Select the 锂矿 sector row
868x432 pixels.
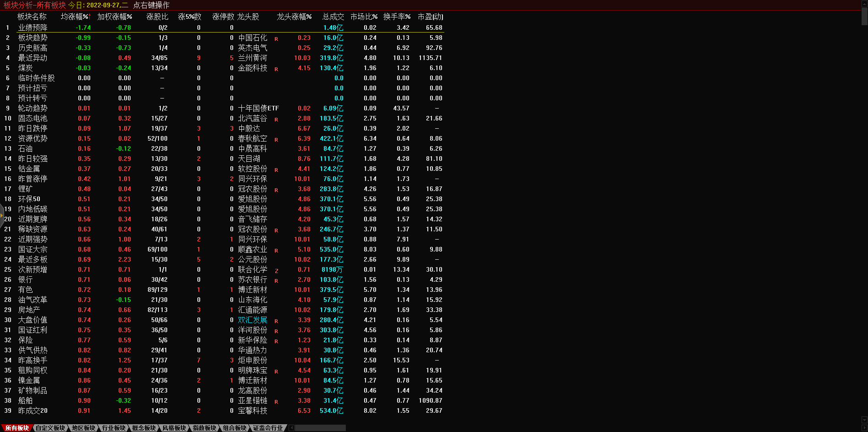26,189
